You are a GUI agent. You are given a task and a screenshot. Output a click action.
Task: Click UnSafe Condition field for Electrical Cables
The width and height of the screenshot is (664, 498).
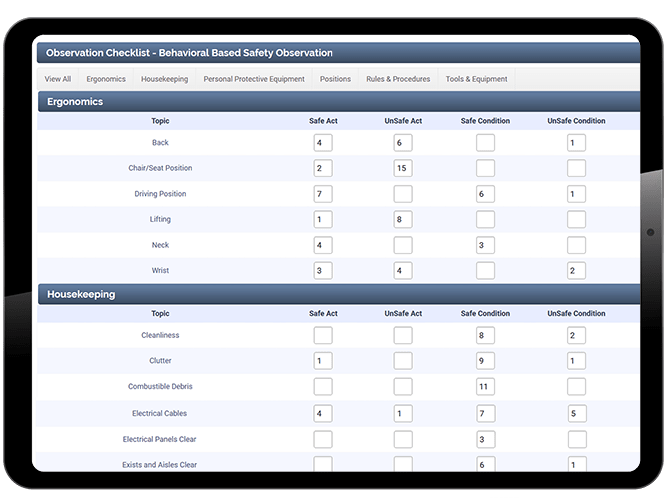coord(576,413)
